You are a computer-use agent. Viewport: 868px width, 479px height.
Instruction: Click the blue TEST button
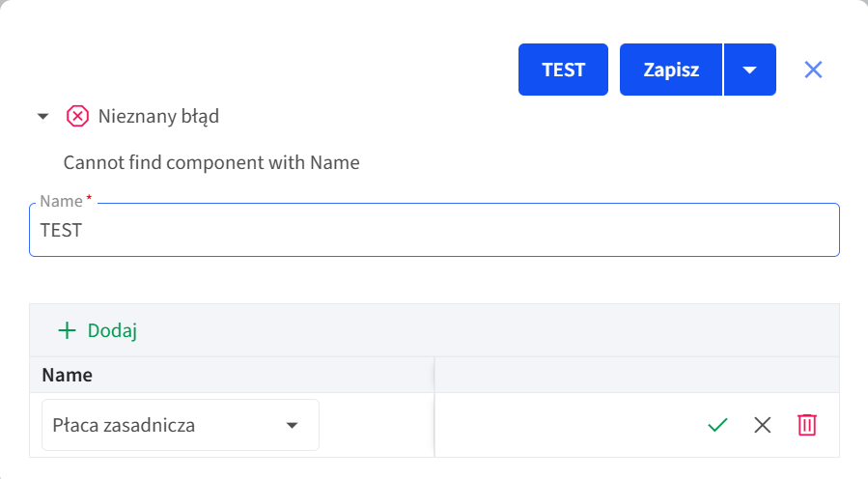pos(563,70)
